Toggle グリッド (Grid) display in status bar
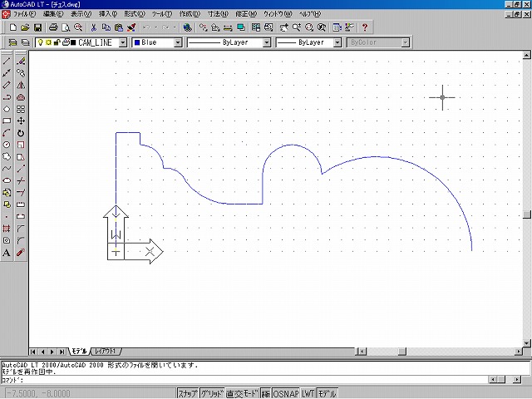Screen dimensions: 532x399 click(212, 393)
